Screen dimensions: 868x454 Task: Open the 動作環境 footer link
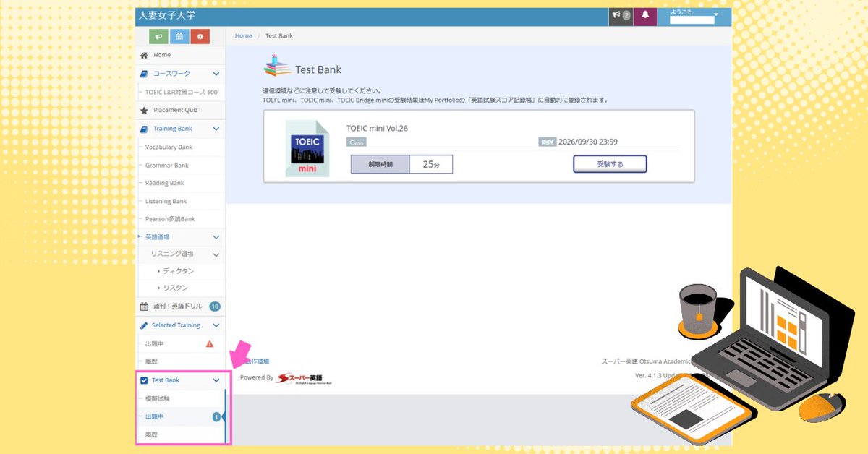click(x=256, y=361)
